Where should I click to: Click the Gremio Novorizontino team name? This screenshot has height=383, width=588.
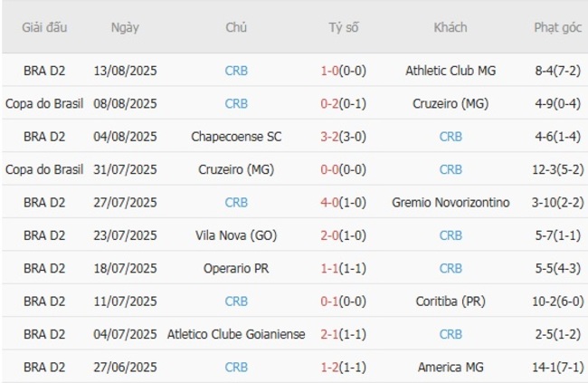click(x=450, y=203)
